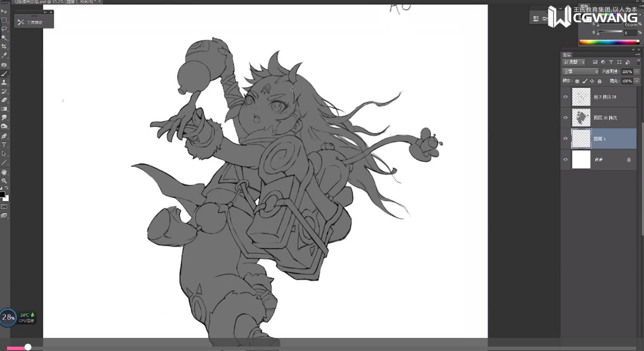Viewport: 644px width, 351px height.
Task: Hide the background layer
Action: 565,159
